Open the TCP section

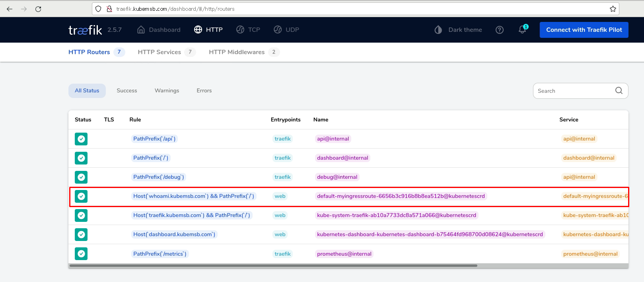tap(248, 30)
